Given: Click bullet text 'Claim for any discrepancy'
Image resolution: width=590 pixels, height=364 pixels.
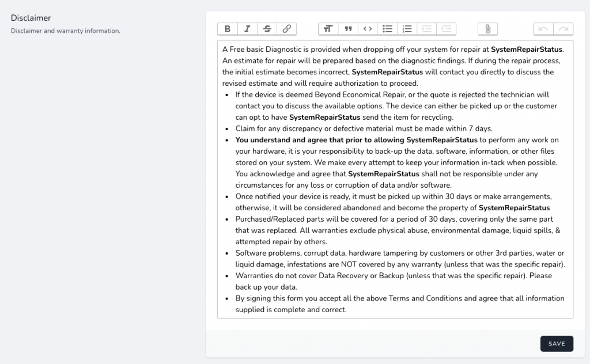Looking at the screenshot, I should point(364,128).
